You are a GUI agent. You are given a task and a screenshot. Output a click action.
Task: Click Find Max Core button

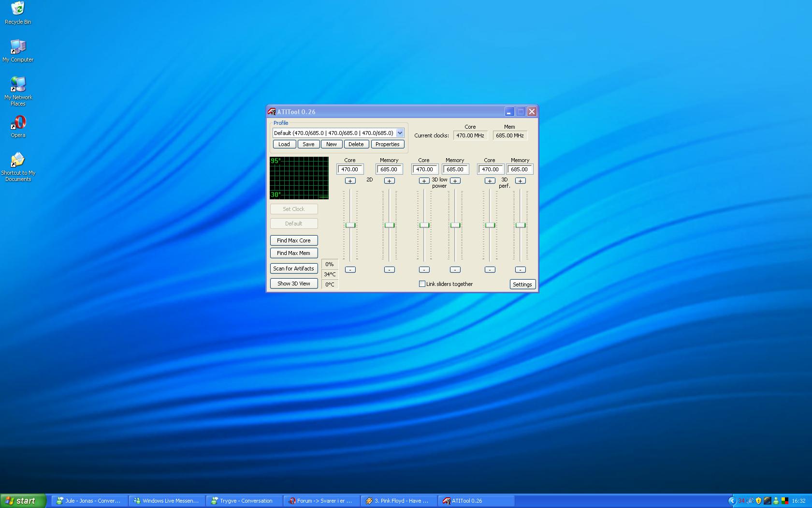point(294,240)
